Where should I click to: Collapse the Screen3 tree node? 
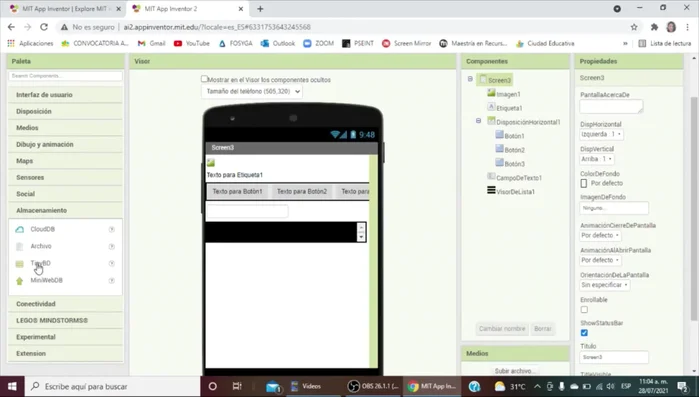click(470, 79)
